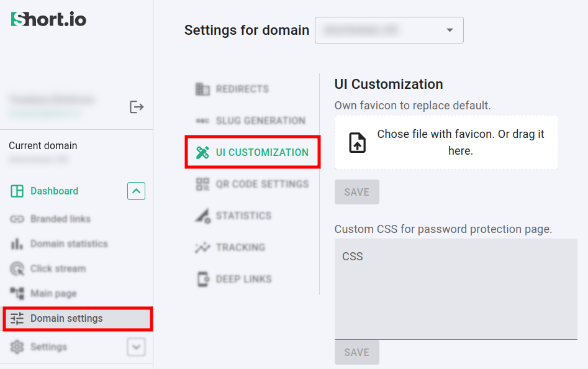Image resolution: width=588 pixels, height=369 pixels.
Task: Open the Slug Generation tab
Action: [260, 121]
